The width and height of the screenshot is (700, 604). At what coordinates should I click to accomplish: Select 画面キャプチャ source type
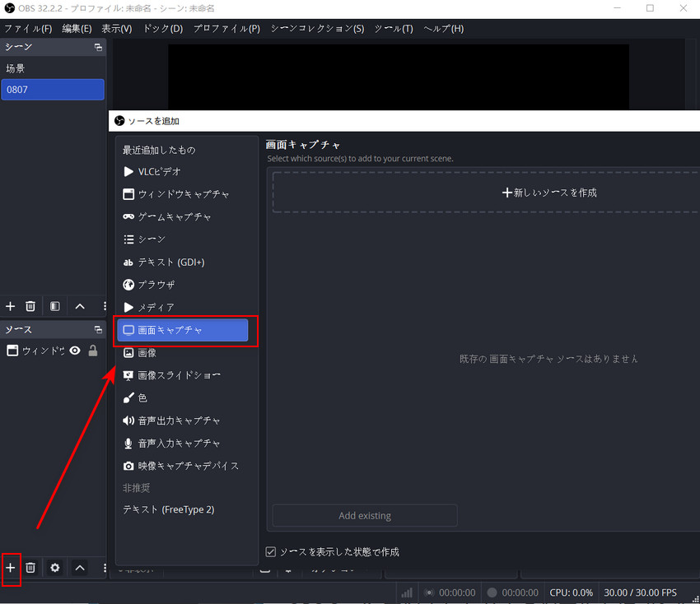tap(183, 330)
